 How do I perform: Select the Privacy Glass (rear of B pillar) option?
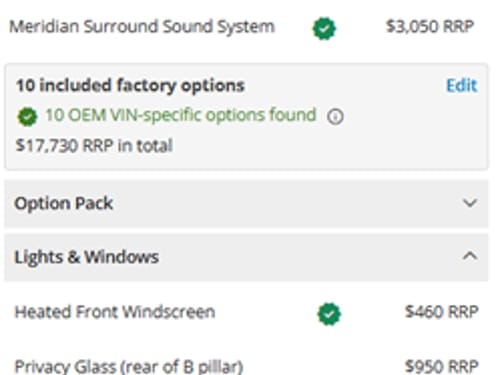pyautogui.click(x=129, y=367)
